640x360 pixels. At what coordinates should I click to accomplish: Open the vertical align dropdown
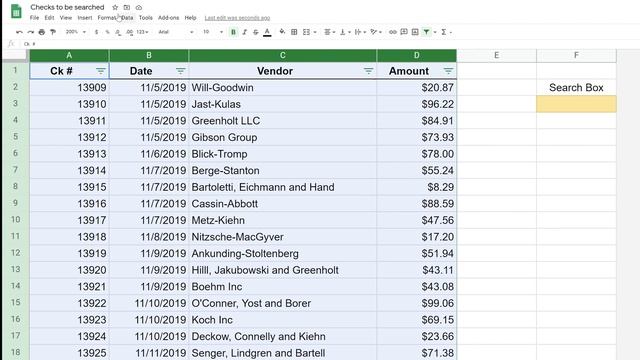click(344, 32)
